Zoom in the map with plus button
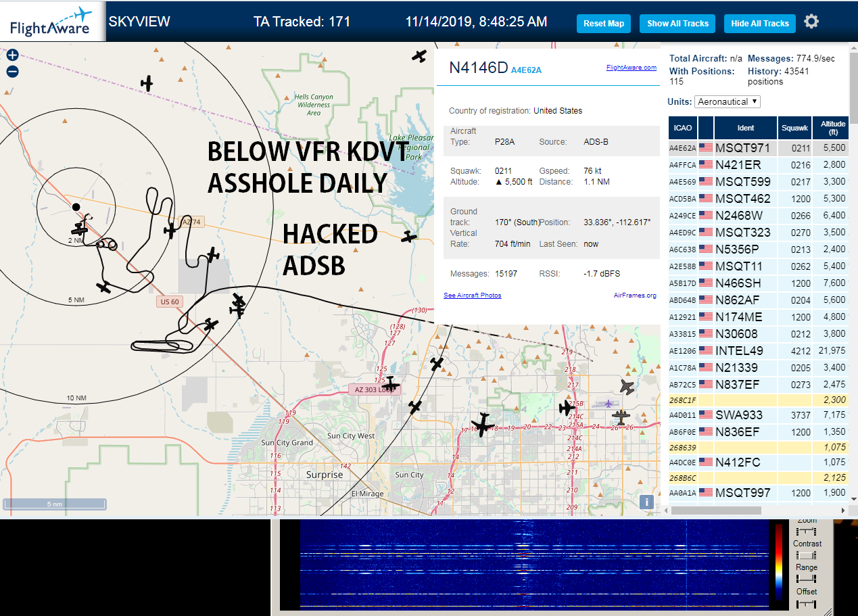Screen dimensions: 858x616 12,55
